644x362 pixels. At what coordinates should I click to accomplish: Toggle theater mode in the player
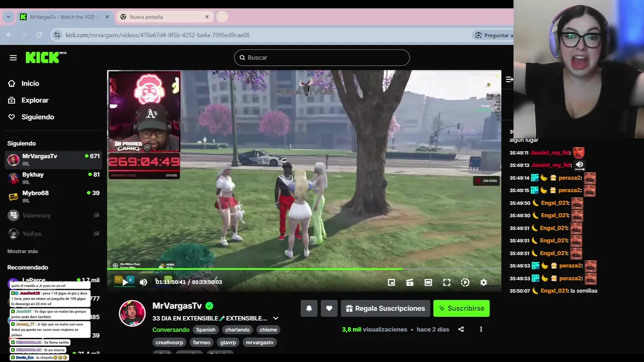click(428, 283)
